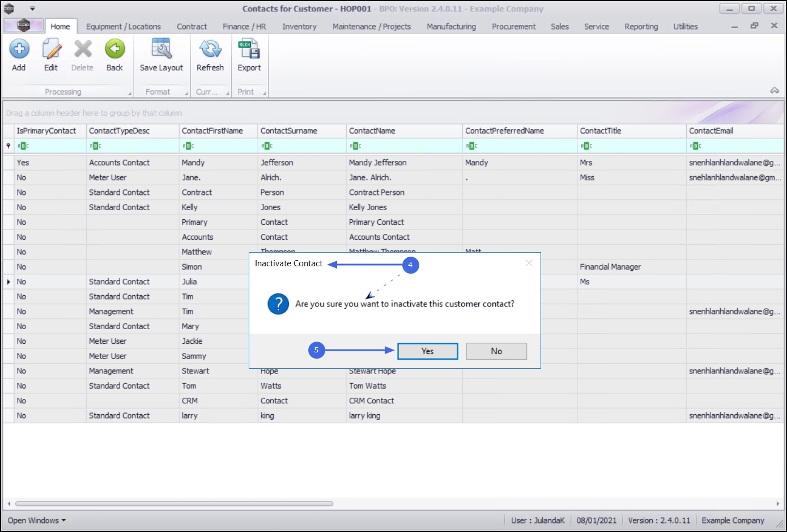Sort by ContactFirstName column header
Image resolution: width=787 pixels, height=532 pixels.
point(218,131)
